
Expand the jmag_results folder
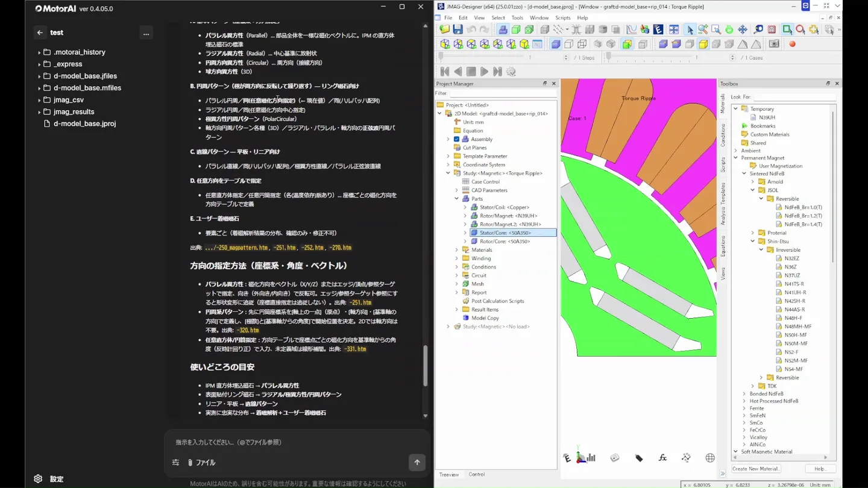pos(39,112)
